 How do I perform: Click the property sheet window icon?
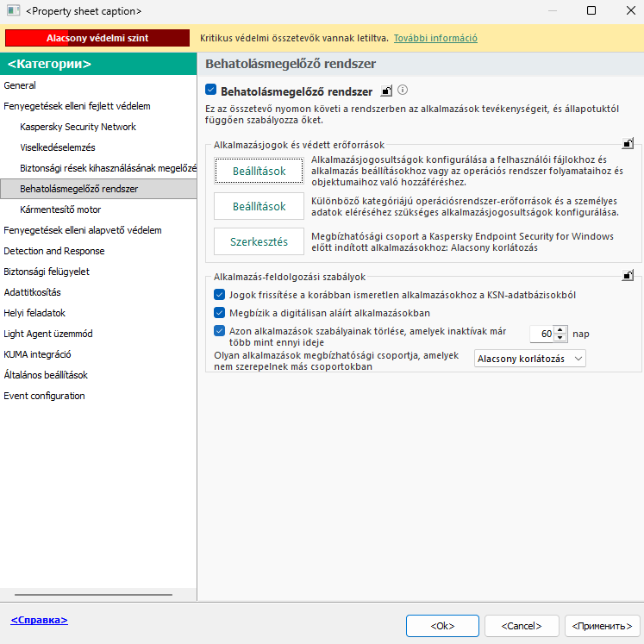coord(13,10)
